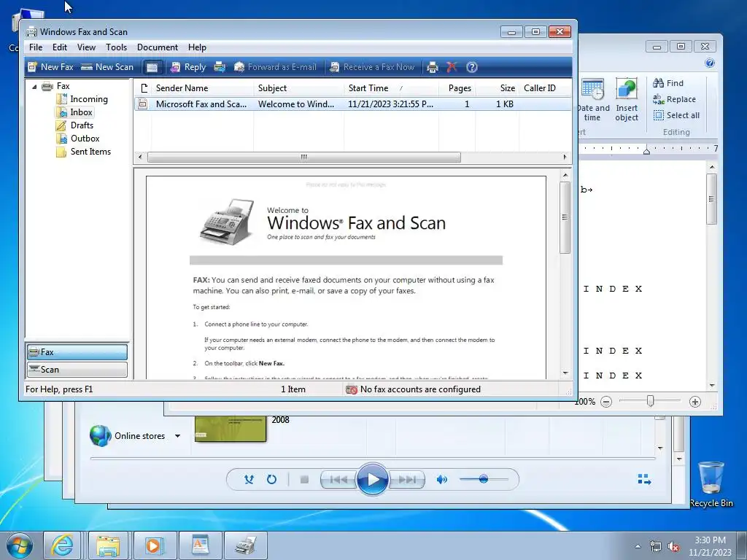Turn on repeat in Windows Media Player
The width and height of the screenshot is (747, 560).
[x=271, y=480]
